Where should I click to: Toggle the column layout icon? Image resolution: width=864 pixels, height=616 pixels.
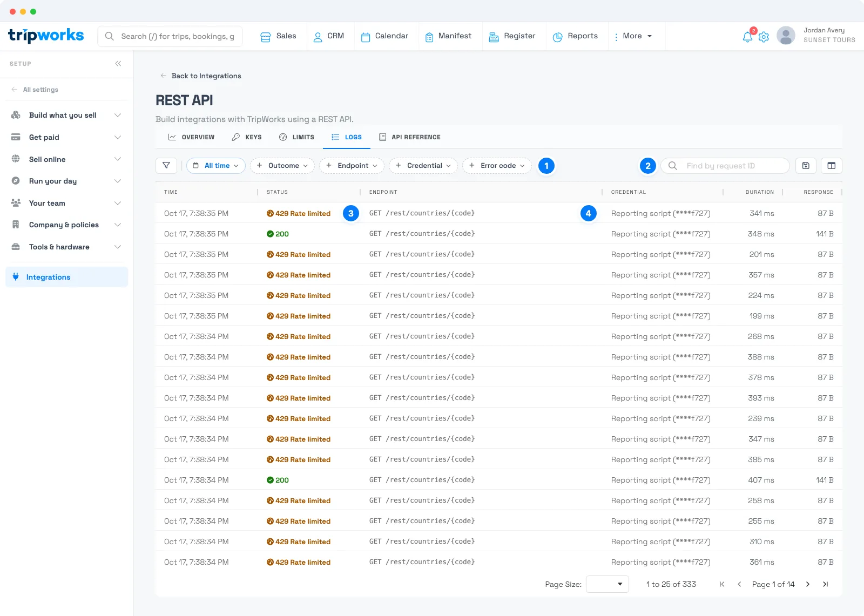[x=832, y=166]
